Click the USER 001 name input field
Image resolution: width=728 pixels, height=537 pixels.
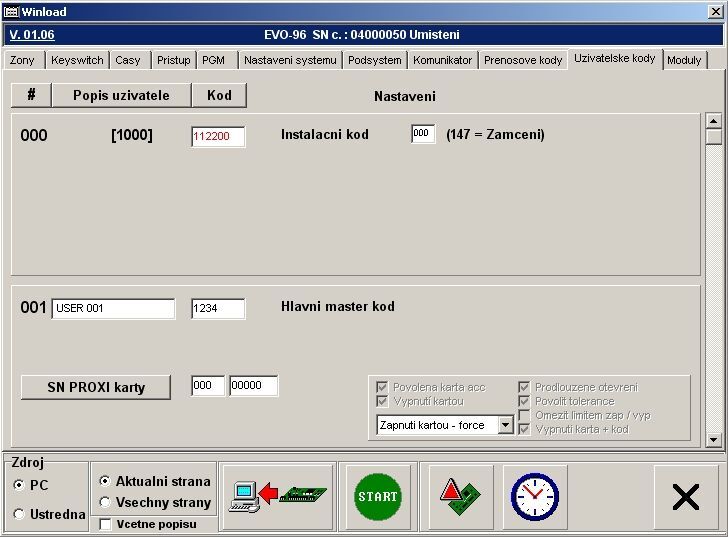click(113, 309)
